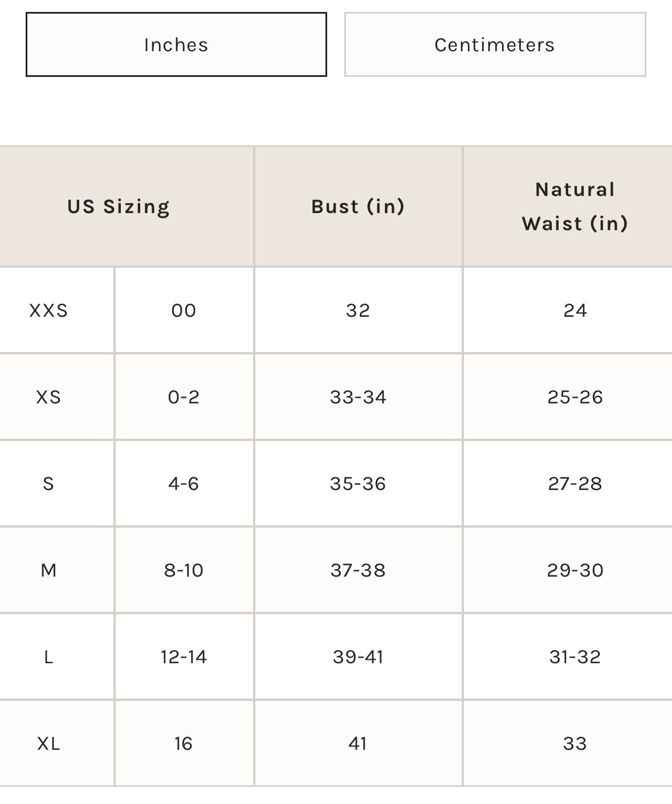Viewport: 672px width, 804px height.
Task: Click the Bust (in) column header
Action: coord(358,206)
